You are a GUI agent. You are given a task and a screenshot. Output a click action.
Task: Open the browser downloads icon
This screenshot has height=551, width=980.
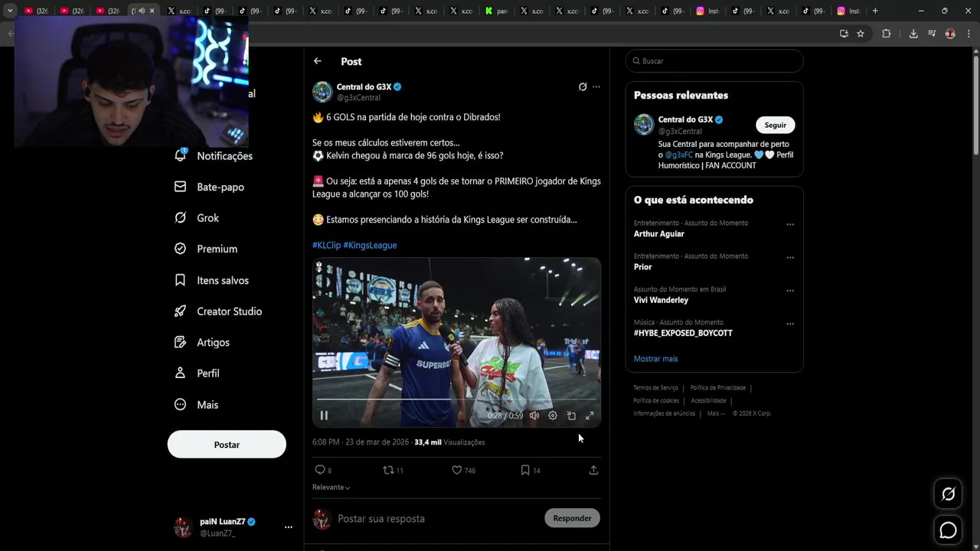coord(913,34)
